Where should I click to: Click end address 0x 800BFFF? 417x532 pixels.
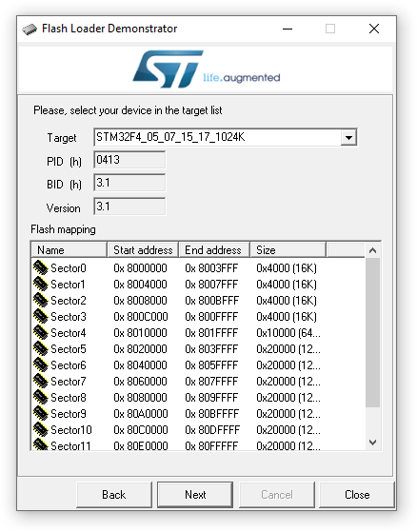(211, 301)
